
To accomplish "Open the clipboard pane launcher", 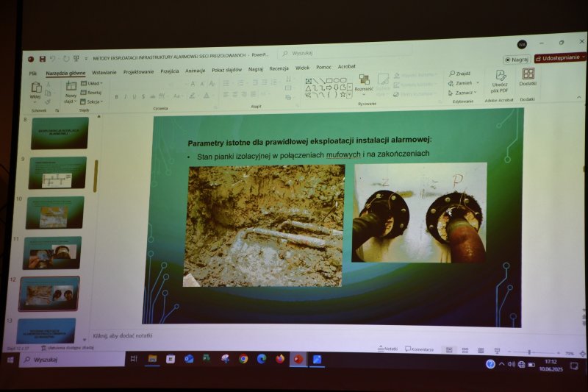I will coord(57,110).
